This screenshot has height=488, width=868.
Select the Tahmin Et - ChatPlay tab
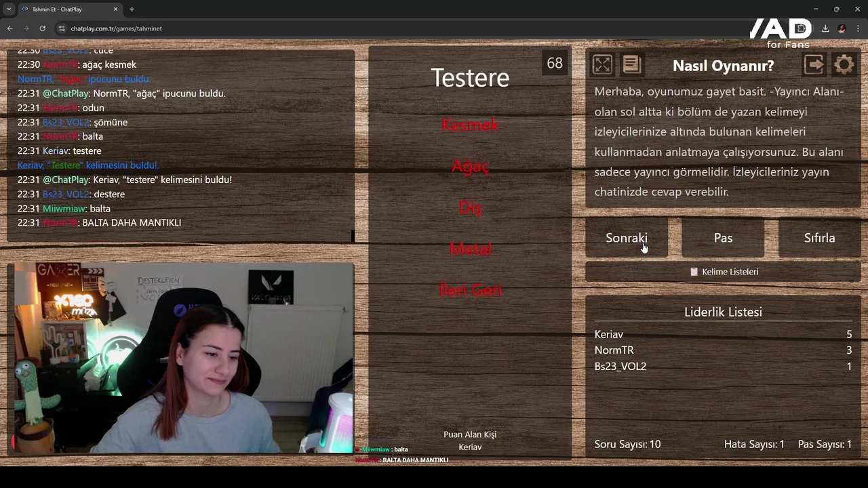click(x=69, y=9)
